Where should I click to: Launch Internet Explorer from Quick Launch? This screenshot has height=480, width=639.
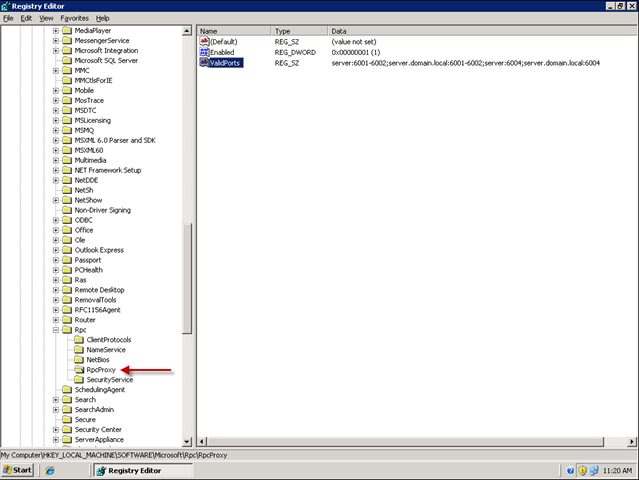point(50,470)
